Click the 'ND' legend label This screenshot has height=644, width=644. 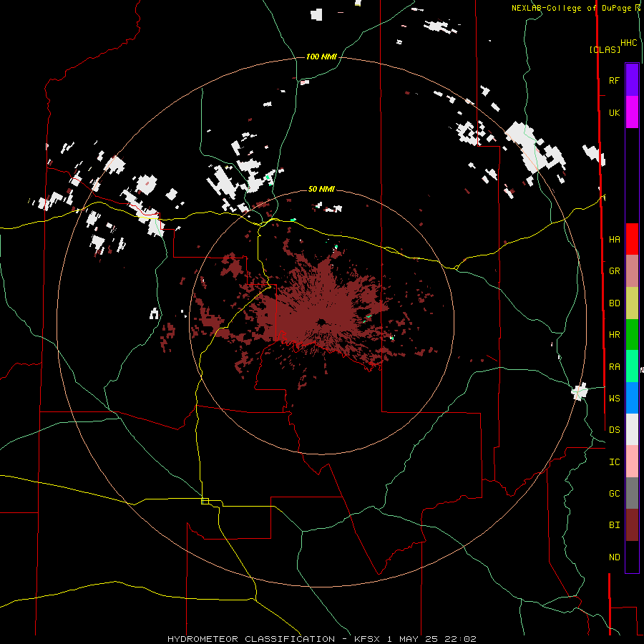(614, 557)
